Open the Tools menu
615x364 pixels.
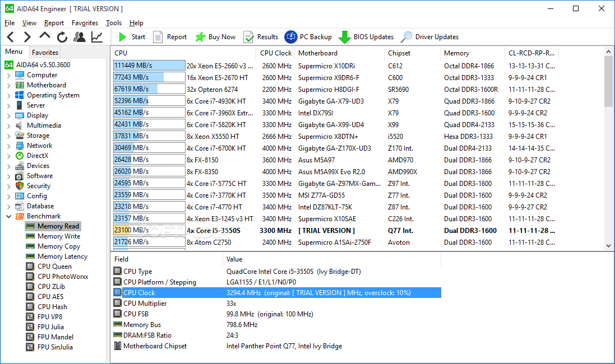[114, 23]
